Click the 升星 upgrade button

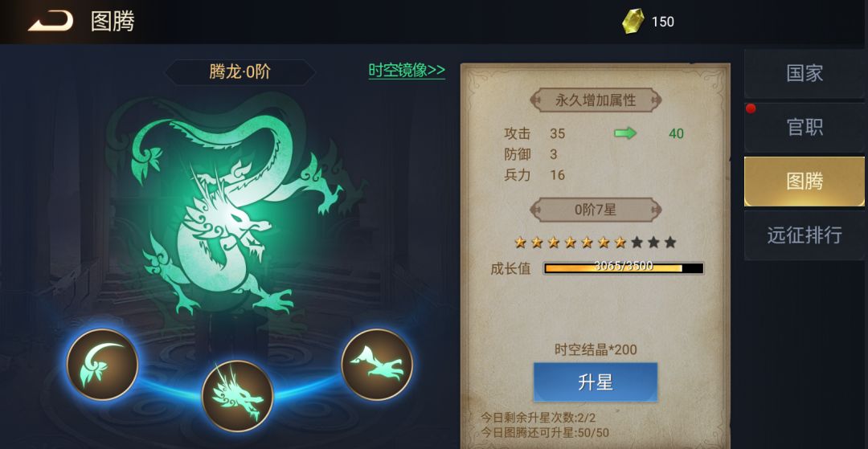[595, 382]
